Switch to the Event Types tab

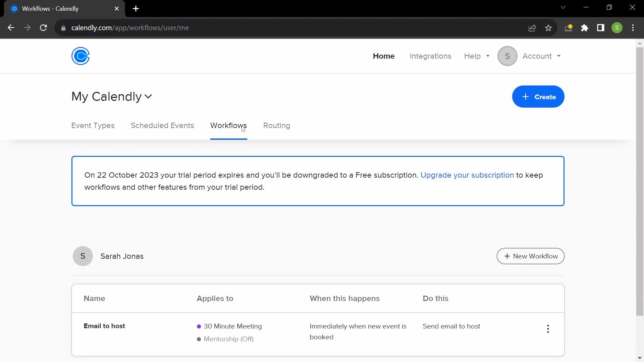[x=93, y=126]
